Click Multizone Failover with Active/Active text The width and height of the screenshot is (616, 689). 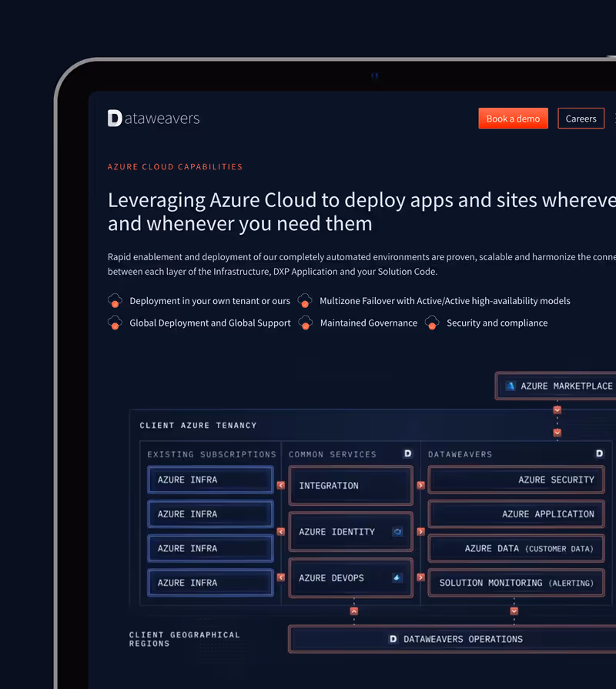(444, 301)
